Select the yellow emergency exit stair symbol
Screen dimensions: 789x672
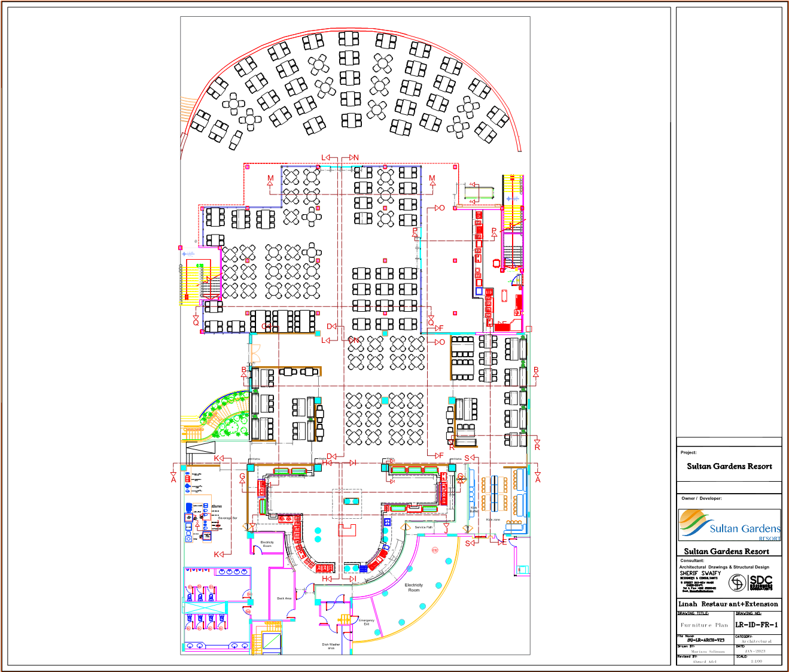pos(345,619)
